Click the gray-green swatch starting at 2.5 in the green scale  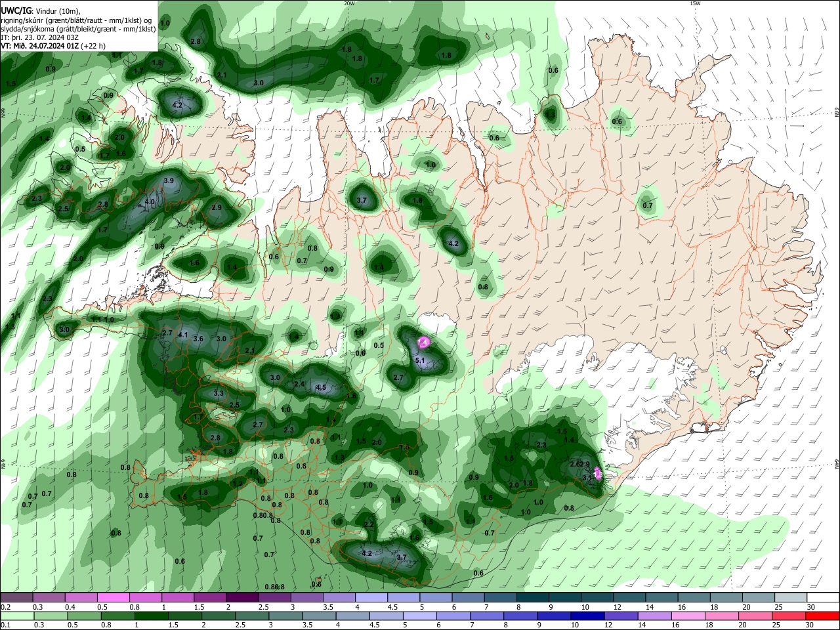[251, 616]
